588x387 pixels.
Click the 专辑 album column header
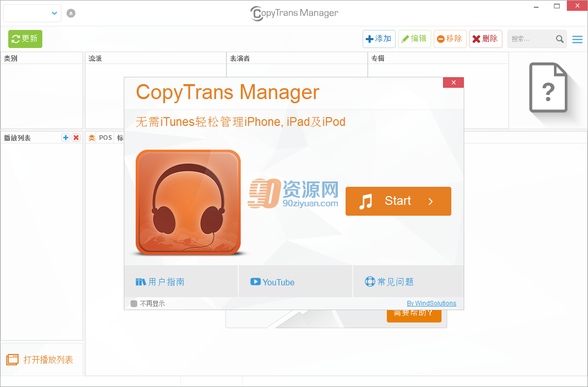pos(438,58)
